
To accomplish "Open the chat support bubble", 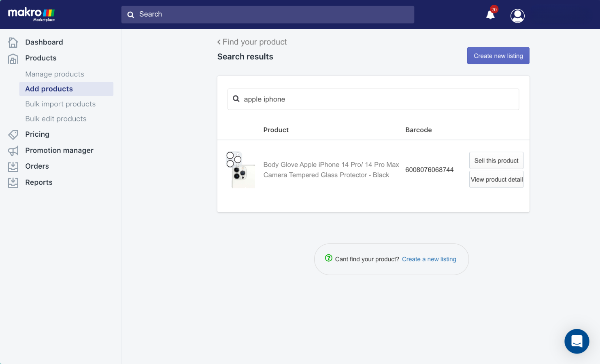I will pos(577,341).
